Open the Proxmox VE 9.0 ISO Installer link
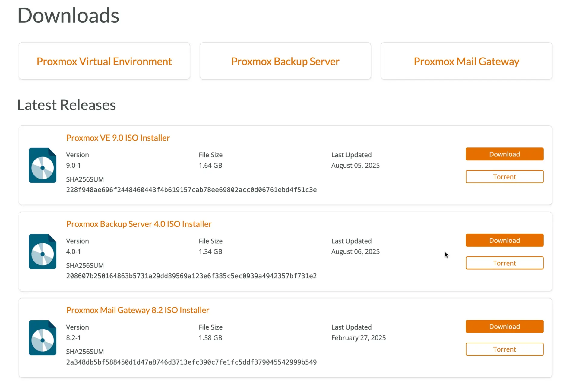The width and height of the screenshot is (579, 392). pyautogui.click(x=118, y=138)
